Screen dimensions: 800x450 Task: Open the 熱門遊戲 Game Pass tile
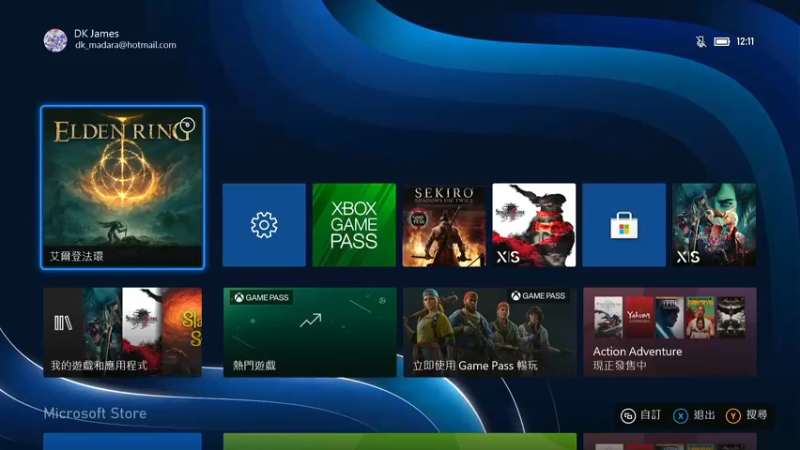click(310, 332)
